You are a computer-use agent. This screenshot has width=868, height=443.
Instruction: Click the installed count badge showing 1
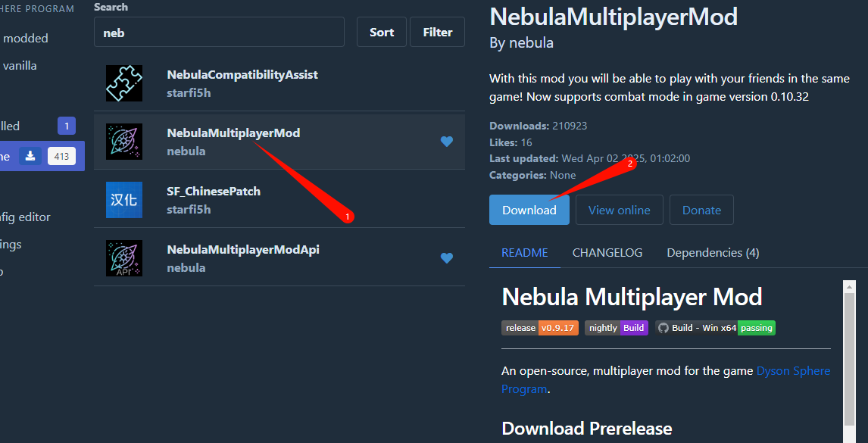[x=67, y=126]
